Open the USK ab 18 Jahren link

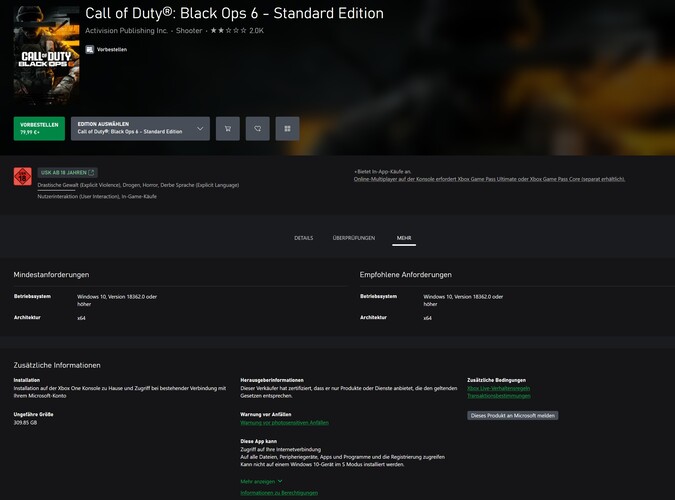click(x=68, y=173)
